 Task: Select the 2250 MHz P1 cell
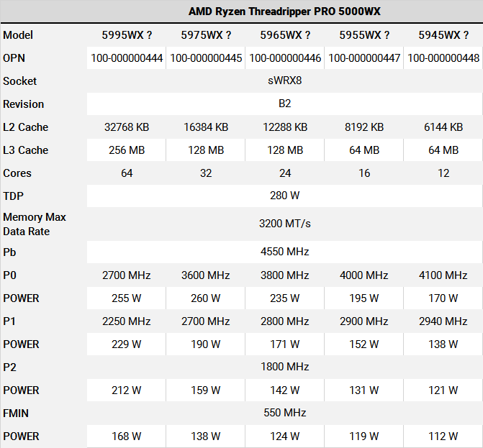(x=127, y=321)
